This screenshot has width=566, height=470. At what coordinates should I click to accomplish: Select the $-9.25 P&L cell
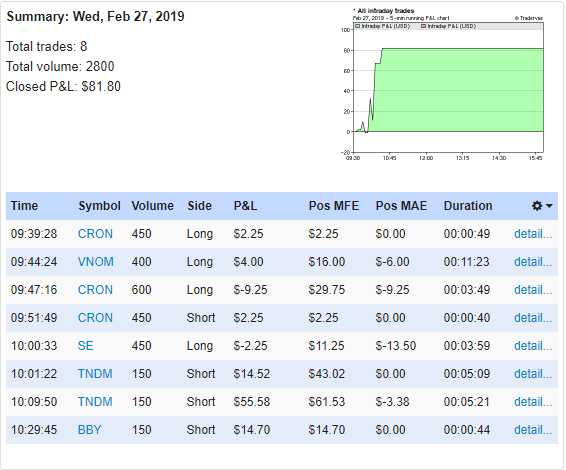click(250, 290)
